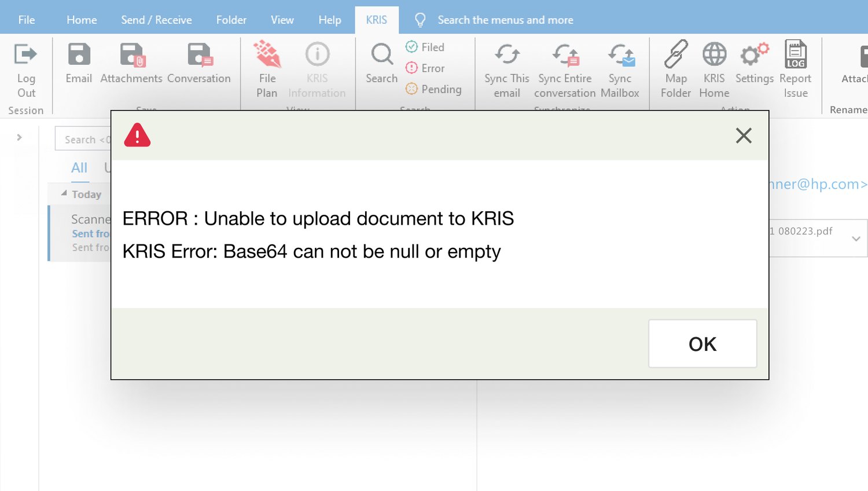This screenshot has height=491, width=868.
Task: Filter search by Filed status
Action: point(425,47)
